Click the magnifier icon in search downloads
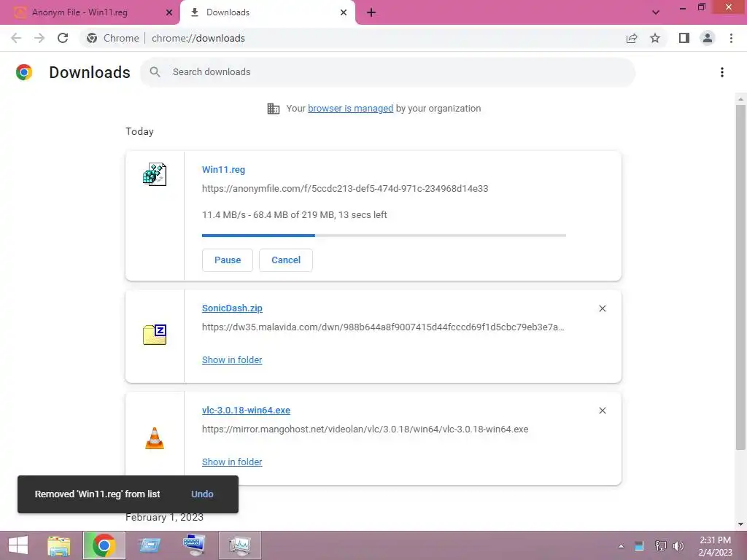 pos(155,72)
